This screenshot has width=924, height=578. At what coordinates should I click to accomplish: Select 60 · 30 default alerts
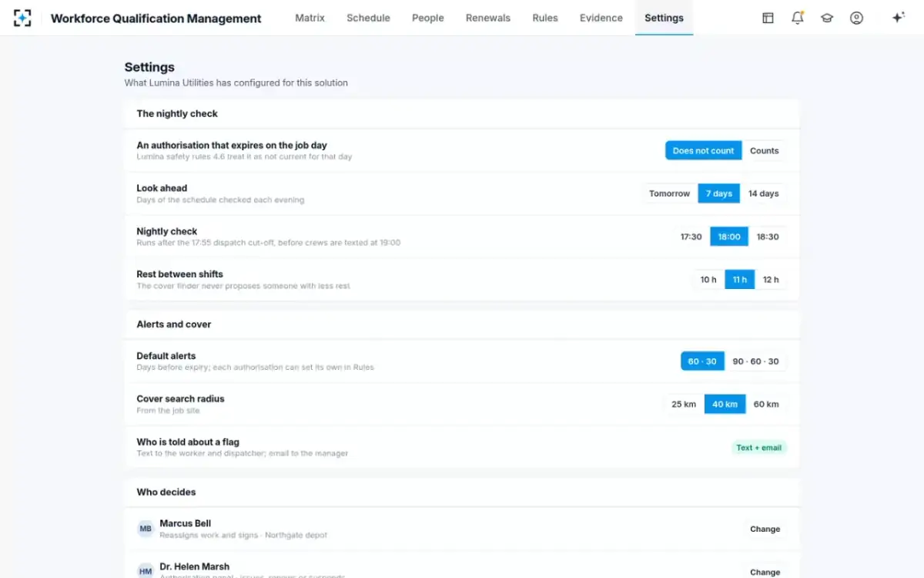[702, 361]
